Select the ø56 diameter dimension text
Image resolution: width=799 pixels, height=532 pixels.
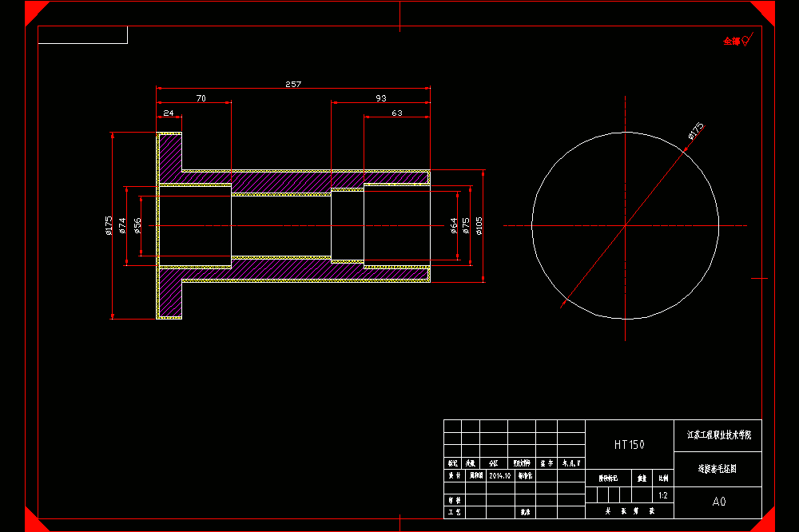[137, 226]
